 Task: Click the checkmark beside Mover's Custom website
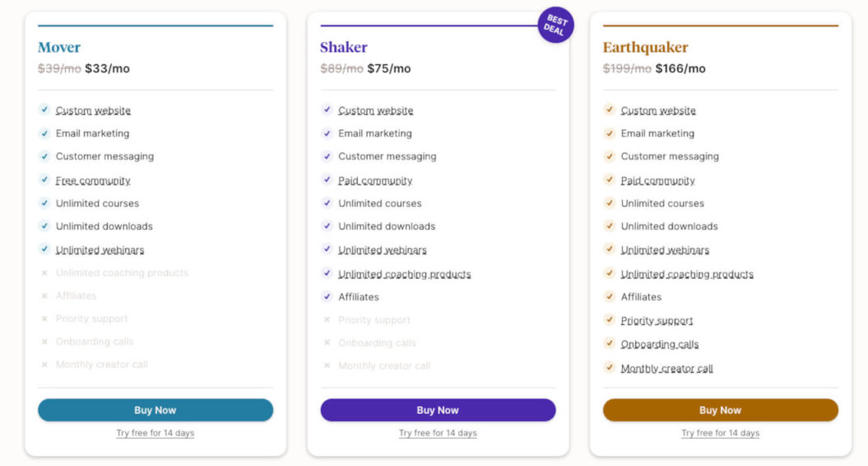44,110
